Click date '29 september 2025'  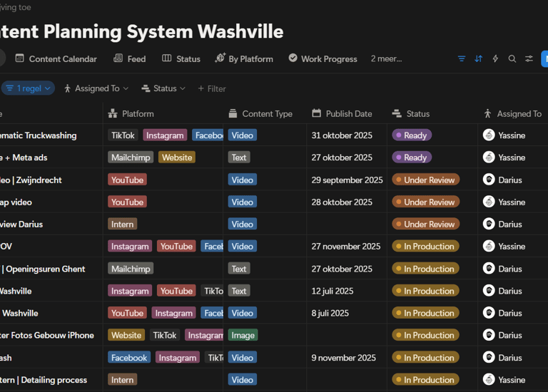[347, 180]
